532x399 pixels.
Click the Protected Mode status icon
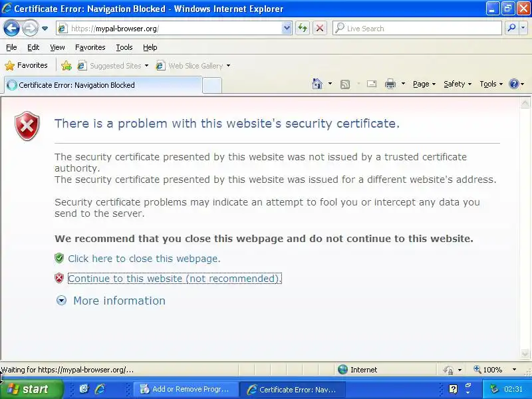coord(448,370)
